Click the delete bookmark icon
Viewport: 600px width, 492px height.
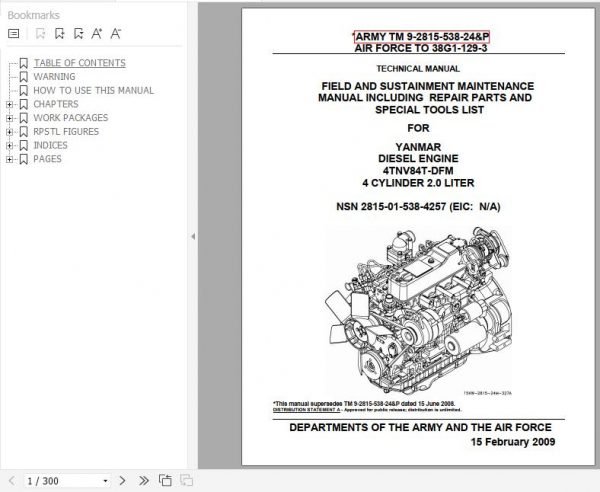pyautogui.click(x=40, y=34)
